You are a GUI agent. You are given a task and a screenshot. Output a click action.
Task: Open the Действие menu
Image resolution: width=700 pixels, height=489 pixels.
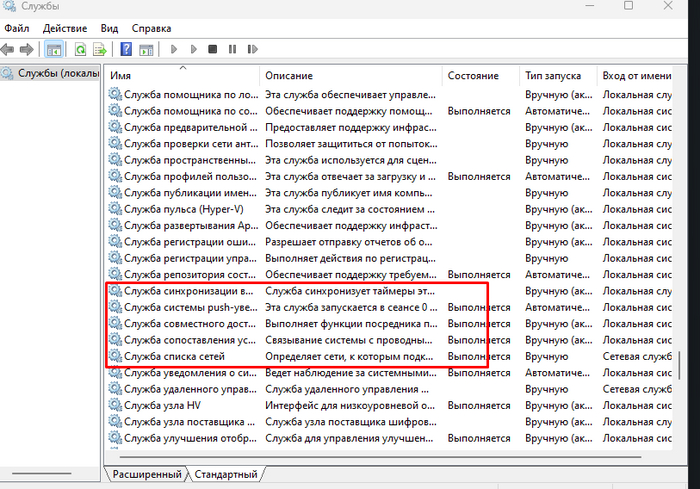[x=64, y=29]
